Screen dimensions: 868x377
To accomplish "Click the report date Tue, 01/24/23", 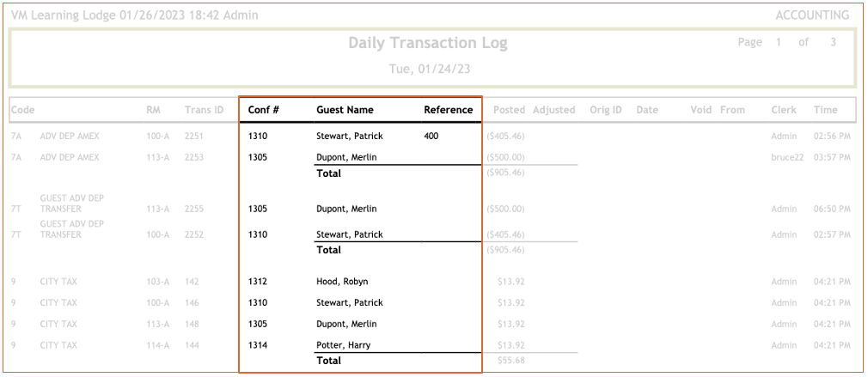I will [x=429, y=69].
